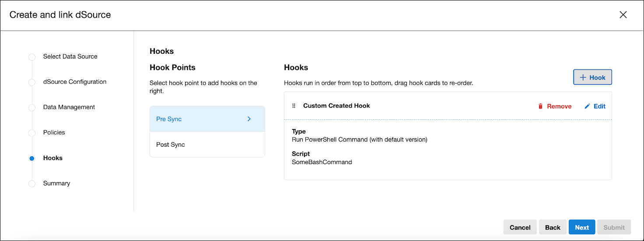644x241 pixels.
Task: Open the Summary step
Action: (56, 183)
